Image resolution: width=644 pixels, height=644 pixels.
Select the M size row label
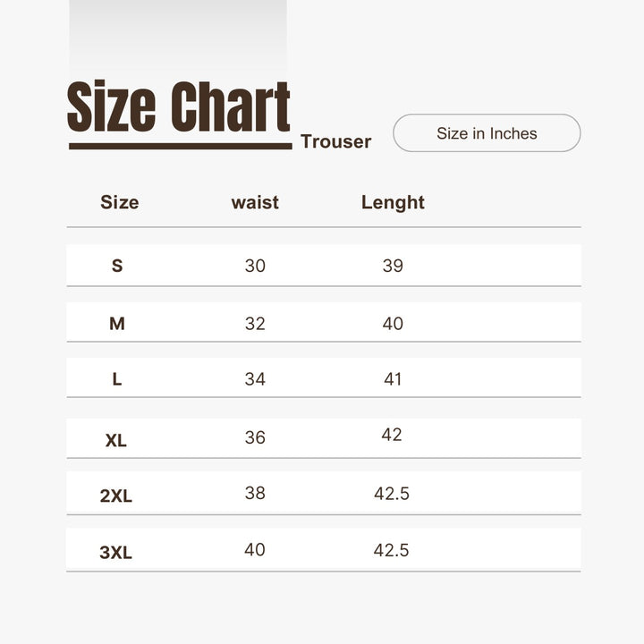click(x=117, y=324)
